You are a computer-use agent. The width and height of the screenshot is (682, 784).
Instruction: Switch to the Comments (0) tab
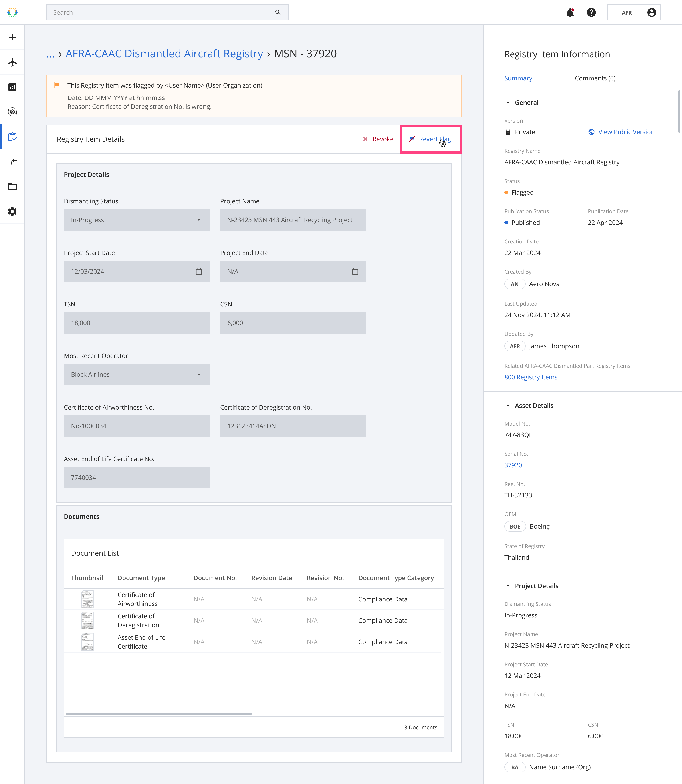tap(595, 78)
